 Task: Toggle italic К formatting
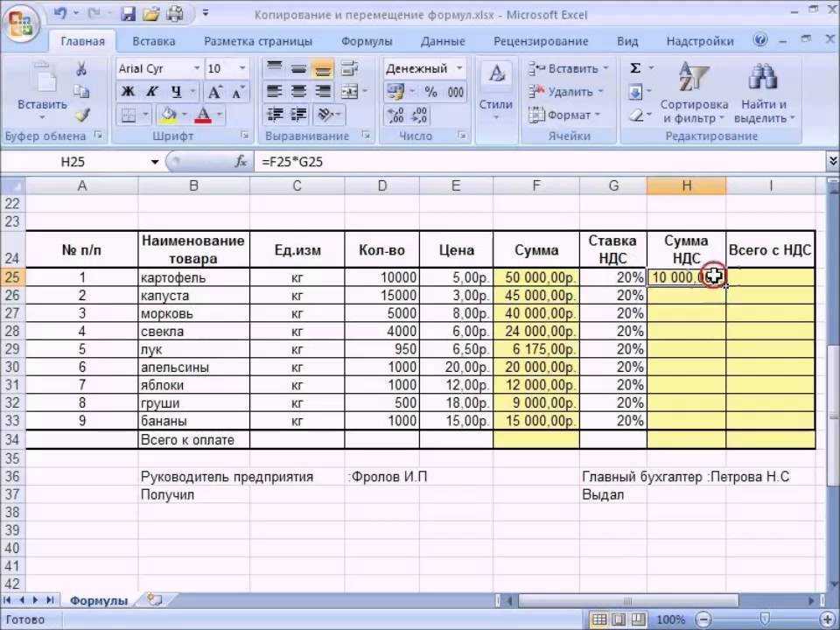tap(151, 92)
